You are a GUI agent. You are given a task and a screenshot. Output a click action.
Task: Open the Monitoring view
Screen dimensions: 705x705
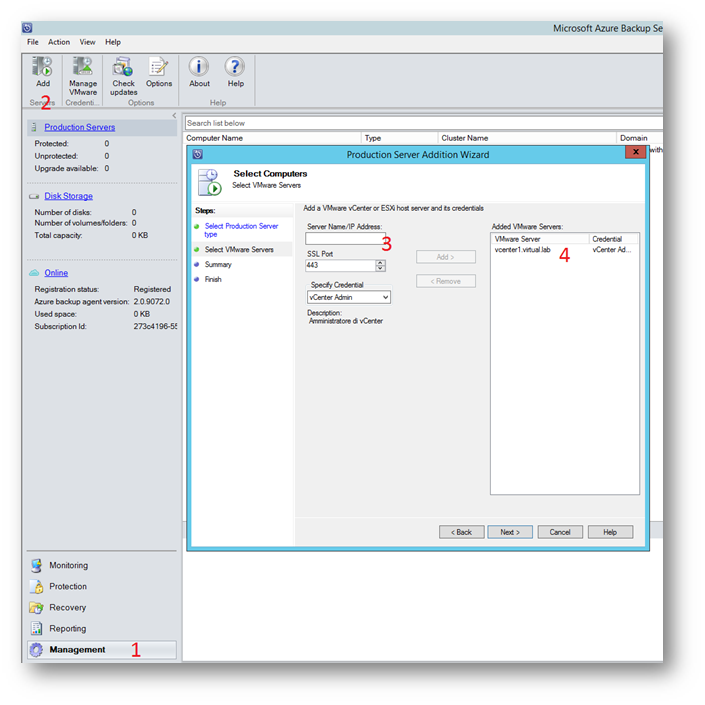tap(68, 565)
